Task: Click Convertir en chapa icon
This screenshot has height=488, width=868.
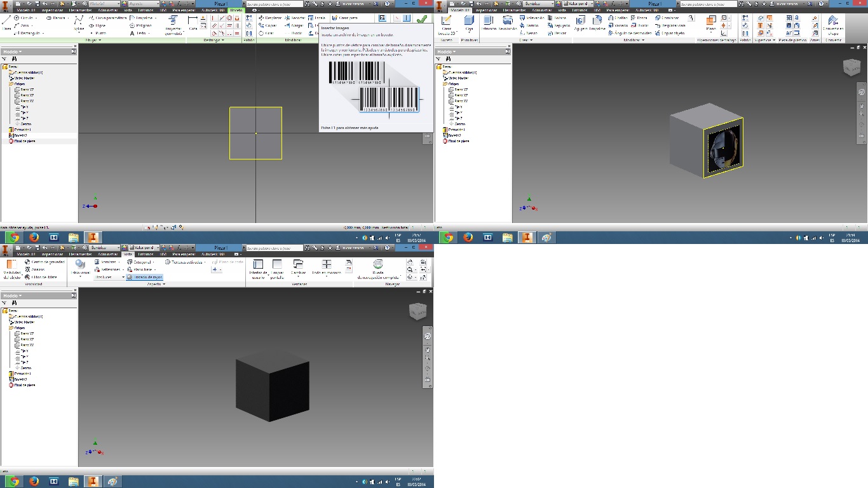Action: click(x=832, y=24)
